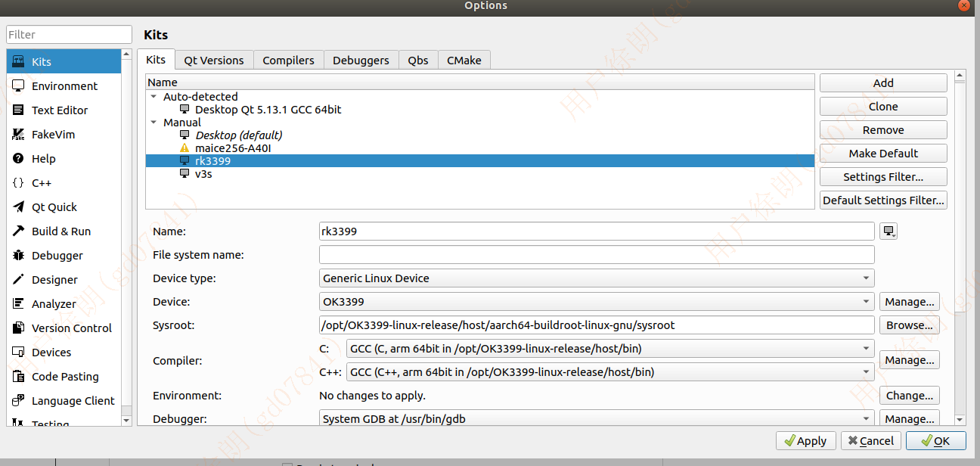The height and width of the screenshot is (466, 980).
Task: Select Desktop Qt 5.13.1 GCC 64bit kit
Action: point(268,110)
